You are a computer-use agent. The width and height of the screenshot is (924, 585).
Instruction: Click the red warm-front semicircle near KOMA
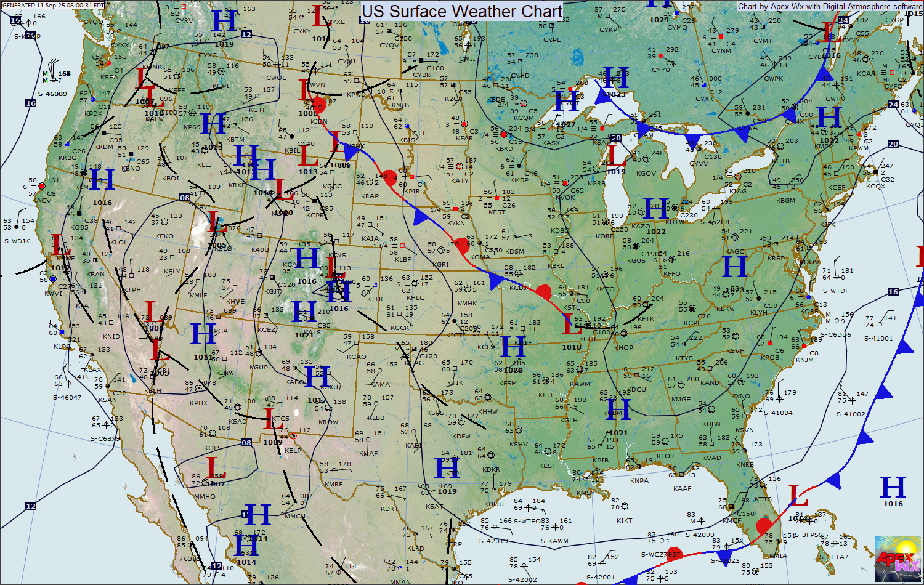(461, 246)
